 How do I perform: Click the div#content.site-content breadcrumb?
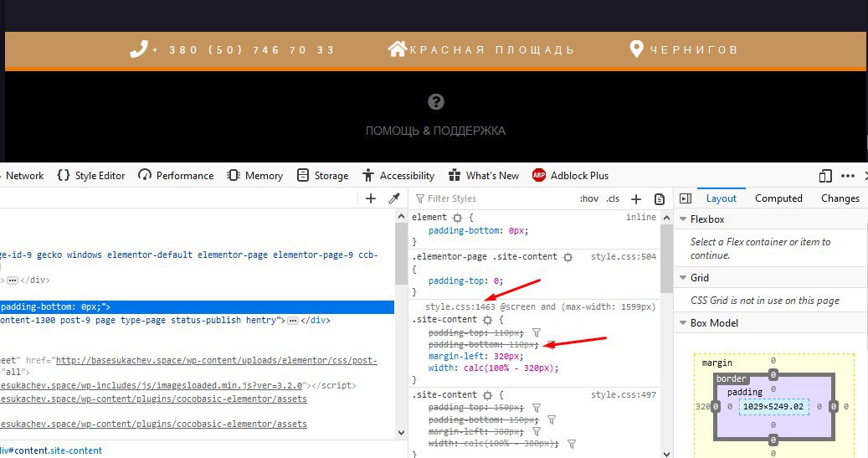pyautogui.click(x=52, y=450)
